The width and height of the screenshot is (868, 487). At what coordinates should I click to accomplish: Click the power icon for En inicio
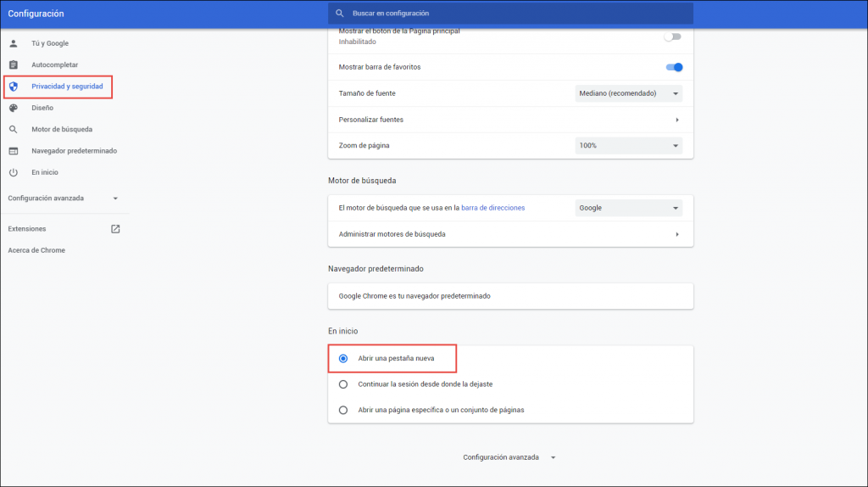pyautogui.click(x=14, y=172)
